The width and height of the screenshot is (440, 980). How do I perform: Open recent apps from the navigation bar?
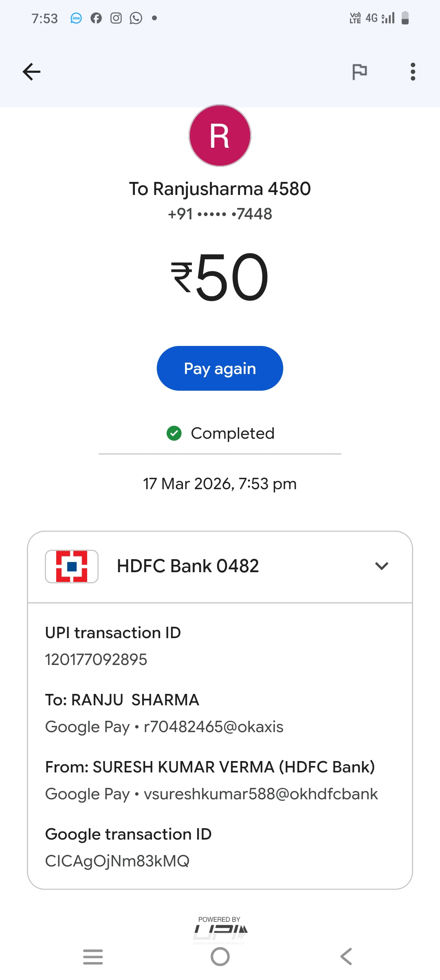tap(93, 957)
